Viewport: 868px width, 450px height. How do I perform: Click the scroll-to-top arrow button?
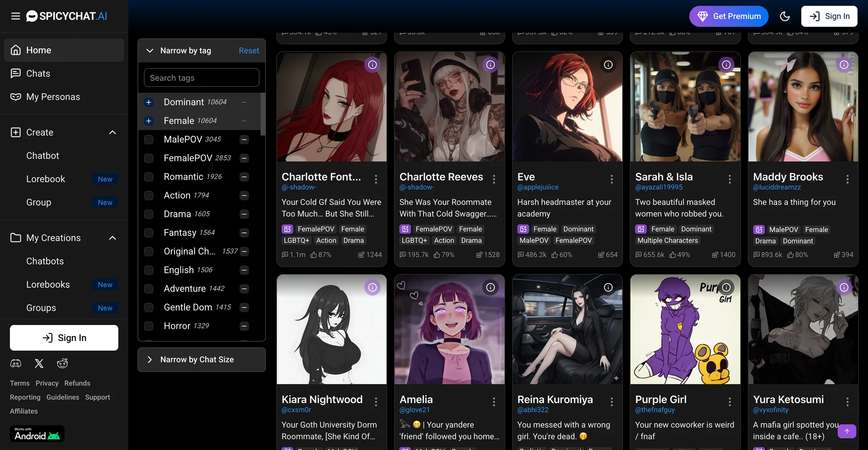848,431
